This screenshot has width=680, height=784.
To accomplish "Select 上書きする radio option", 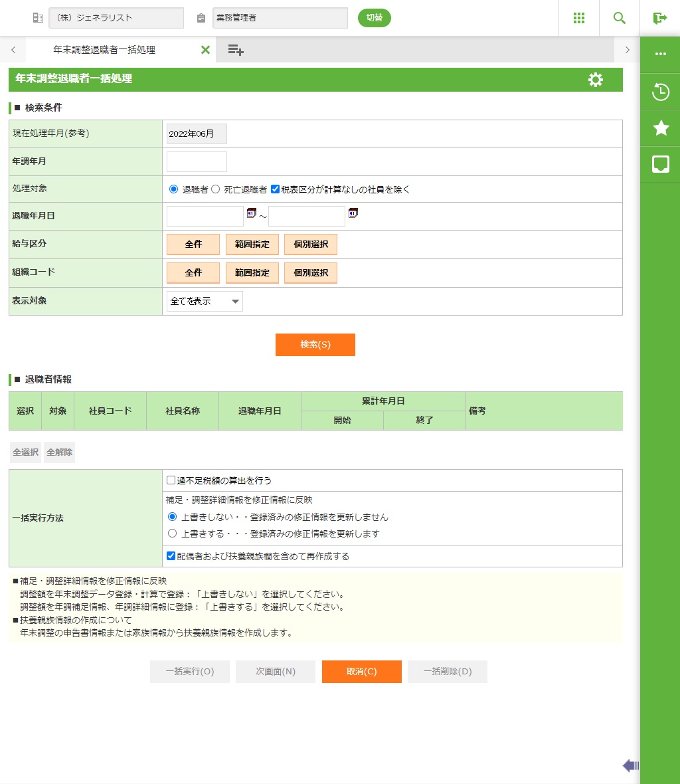I will (x=173, y=534).
